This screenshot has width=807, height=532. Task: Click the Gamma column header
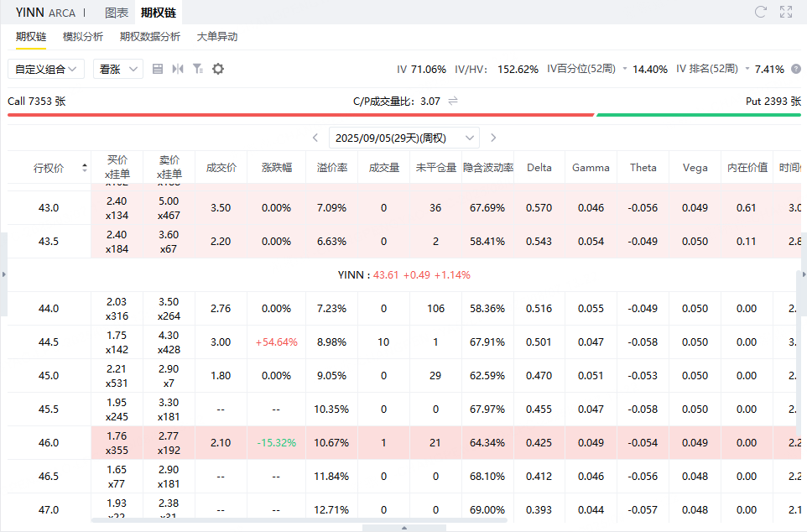[591, 167]
